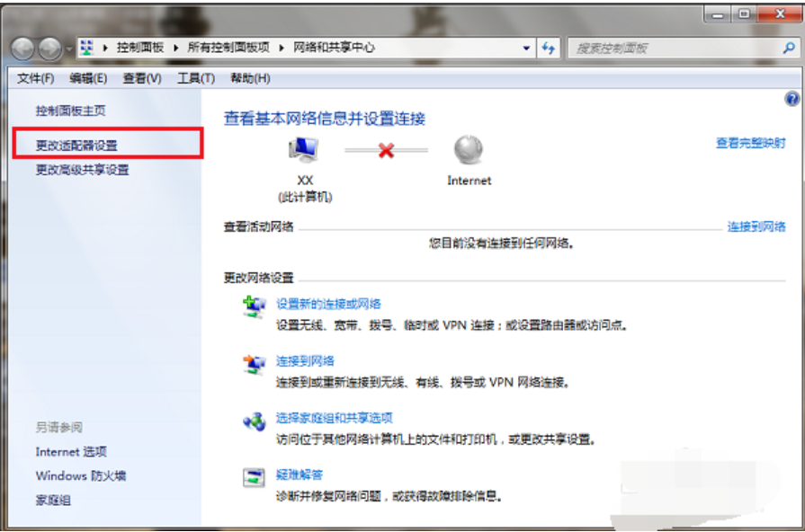Click the Internet globe icon
This screenshot has width=805, height=532.
pyautogui.click(x=469, y=151)
